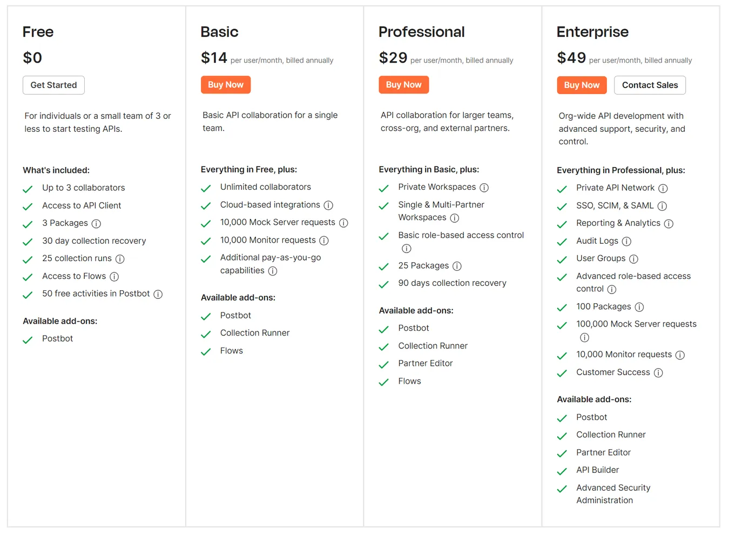Buy the Basic plan now

click(x=226, y=85)
